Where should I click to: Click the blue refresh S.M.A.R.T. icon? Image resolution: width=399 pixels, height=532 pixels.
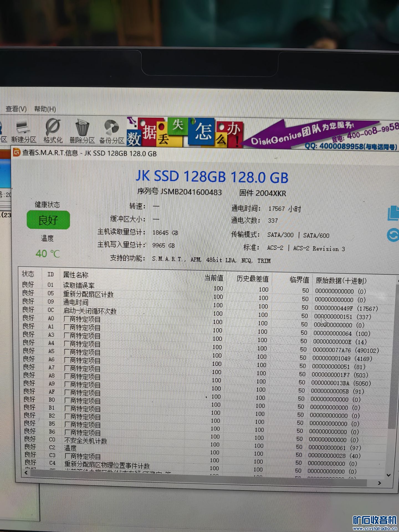393,235
